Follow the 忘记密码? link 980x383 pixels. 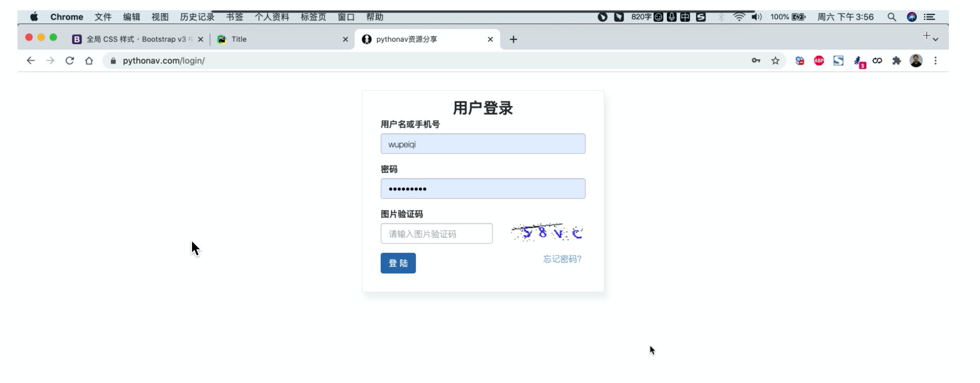tap(562, 259)
